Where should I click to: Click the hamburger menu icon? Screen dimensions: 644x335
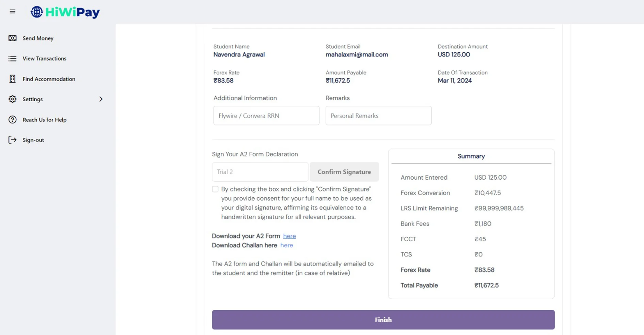tap(13, 12)
